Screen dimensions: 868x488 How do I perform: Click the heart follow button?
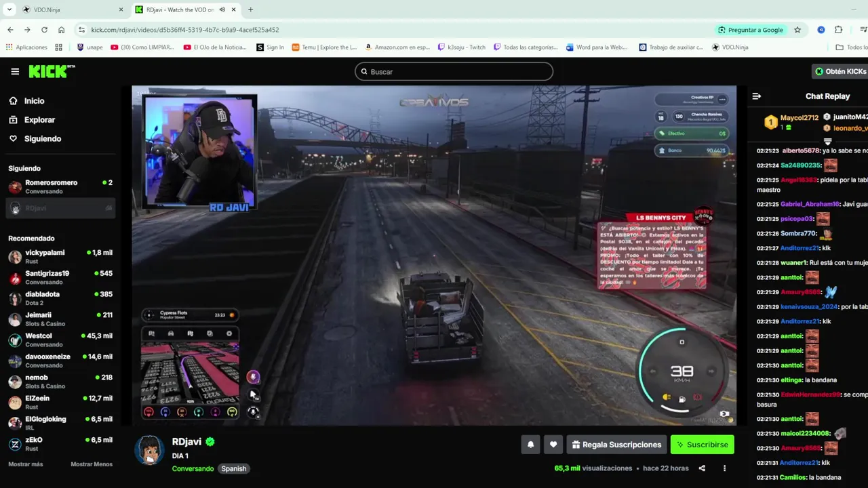(x=553, y=445)
